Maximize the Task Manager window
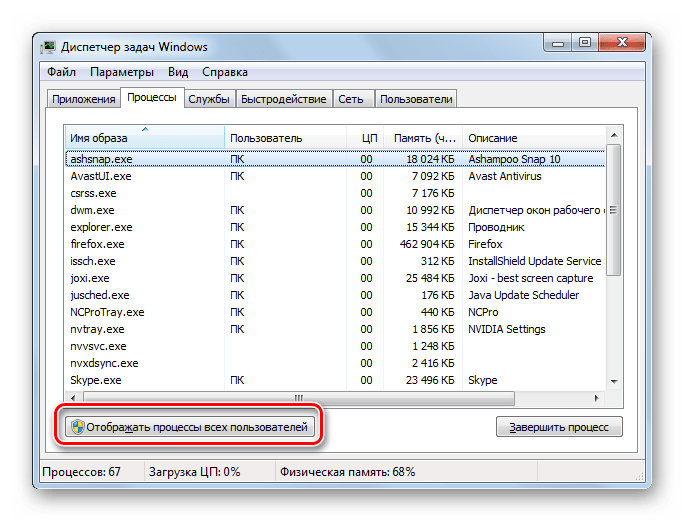 585,43
